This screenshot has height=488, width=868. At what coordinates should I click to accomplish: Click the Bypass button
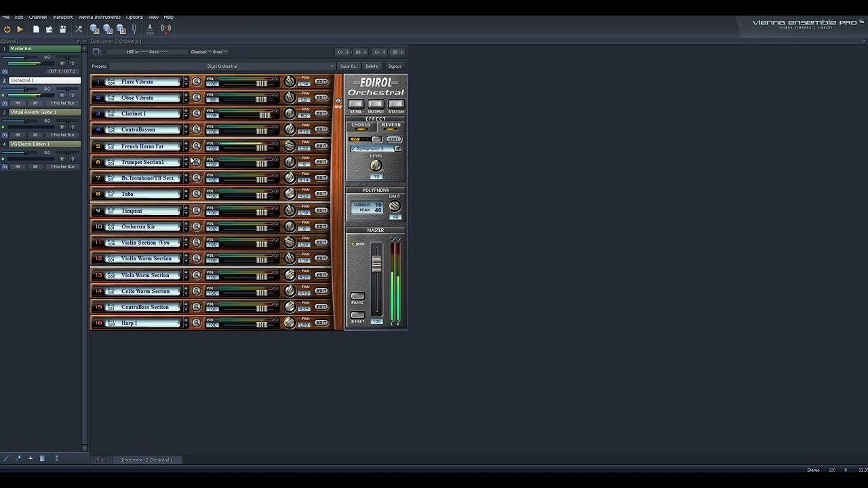coord(395,66)
